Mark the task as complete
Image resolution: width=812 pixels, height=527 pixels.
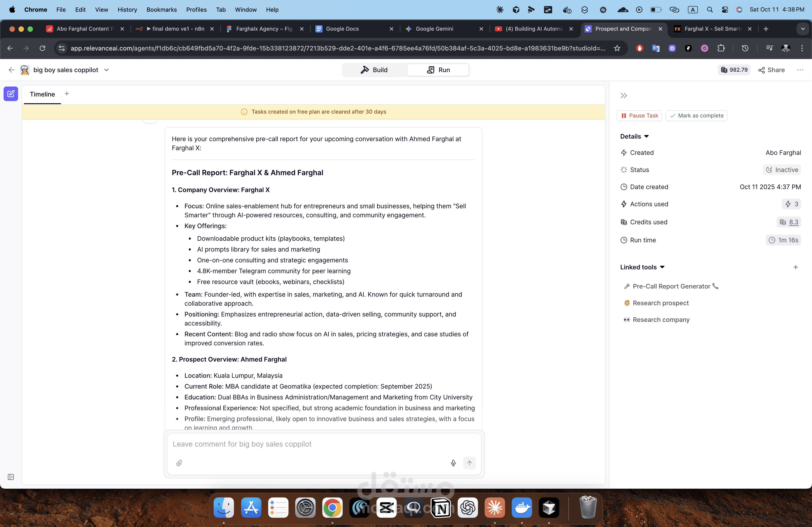point(696,116)
